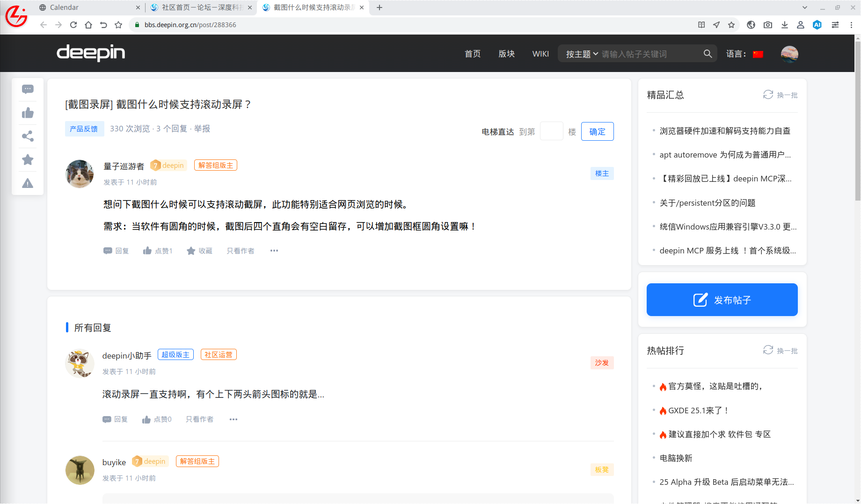
Task: Refresh the 精品汇总 list with 换一批
Action: [780, 95]
